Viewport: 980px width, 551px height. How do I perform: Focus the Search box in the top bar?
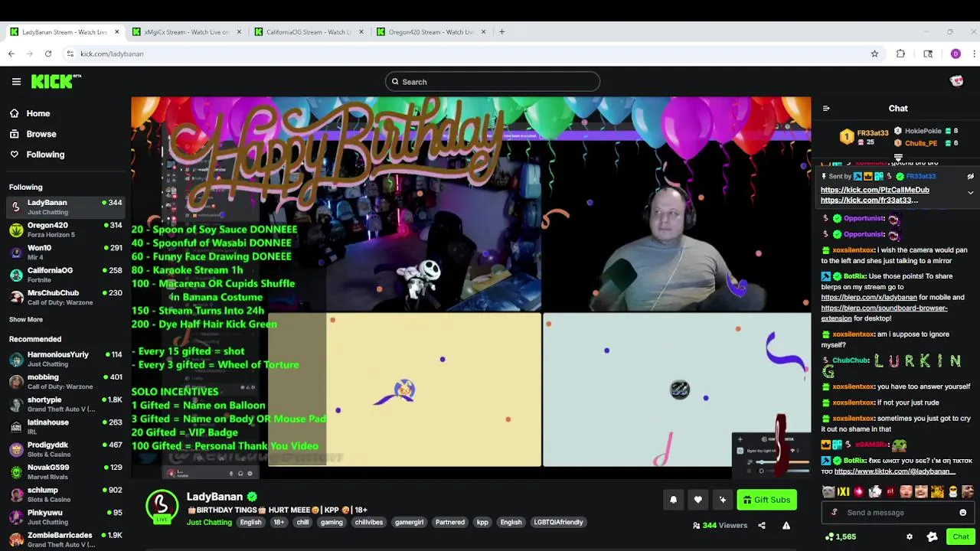point(492,82)
